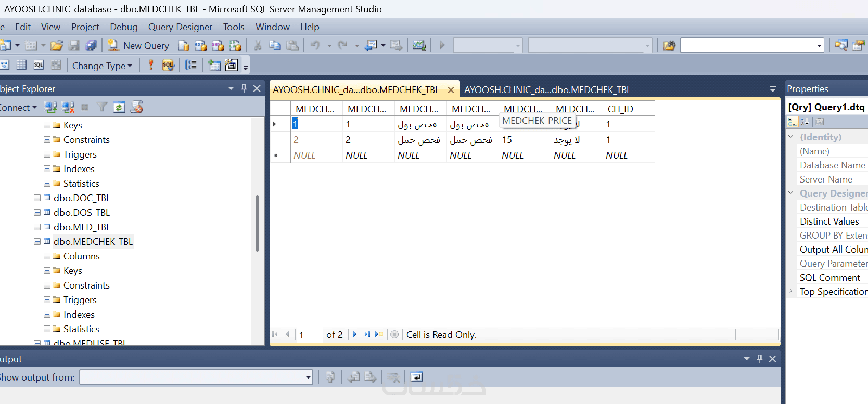The image size is (868, 404).
Task: Open Analysis Services MDX Query icon
Action: (200, 46)
